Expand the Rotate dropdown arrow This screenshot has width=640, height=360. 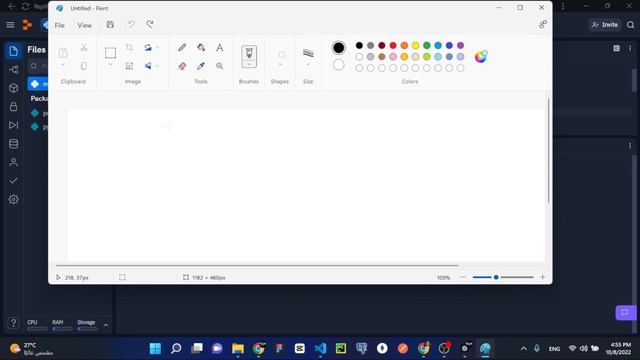click(x=157, y=48)
